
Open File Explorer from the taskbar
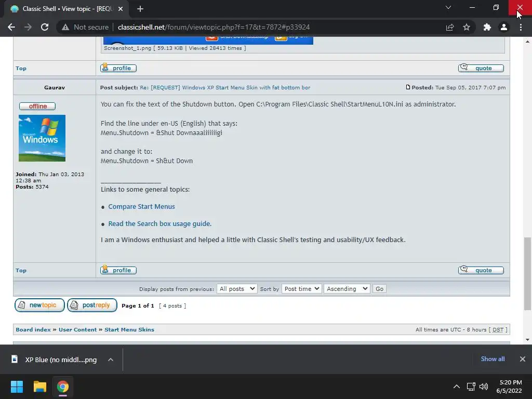tap(39, 387)
